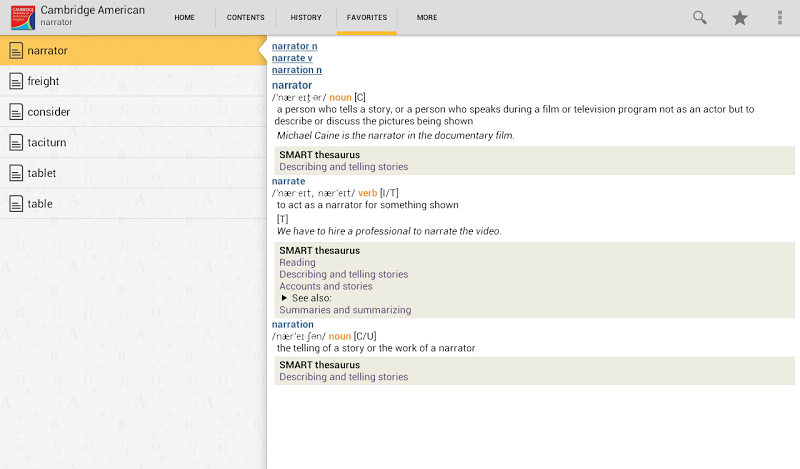This screenshot has height=469, width=800.
Task: Select table in the favorites list
Action: (133, 204)
